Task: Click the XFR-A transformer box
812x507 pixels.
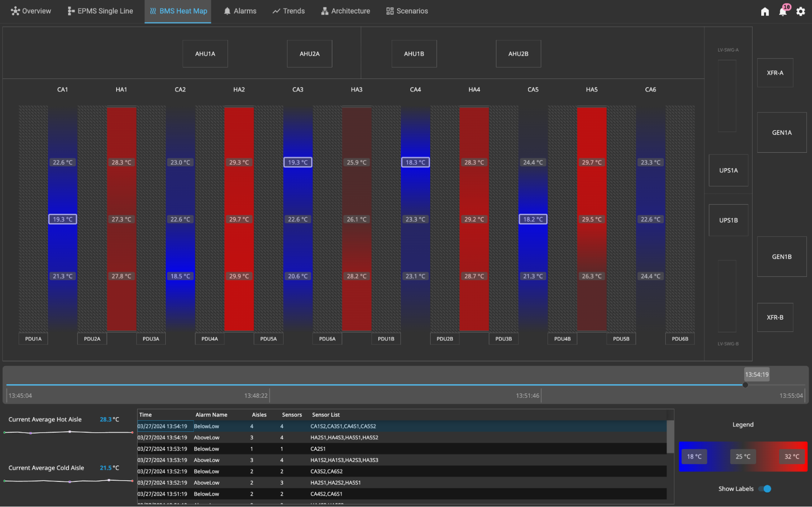Action: [775, 73]
